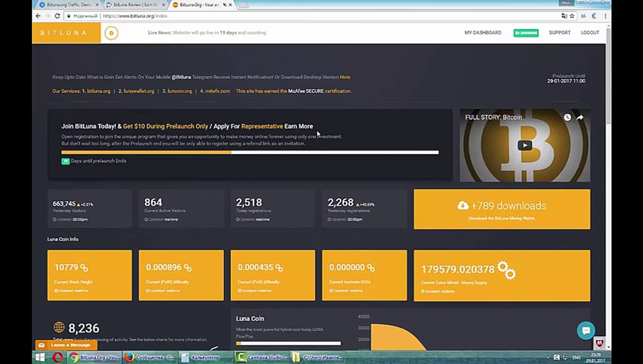This screenshot has height=364, width=643.
Task: Reload the page with refresh icon
Action: 57,16
